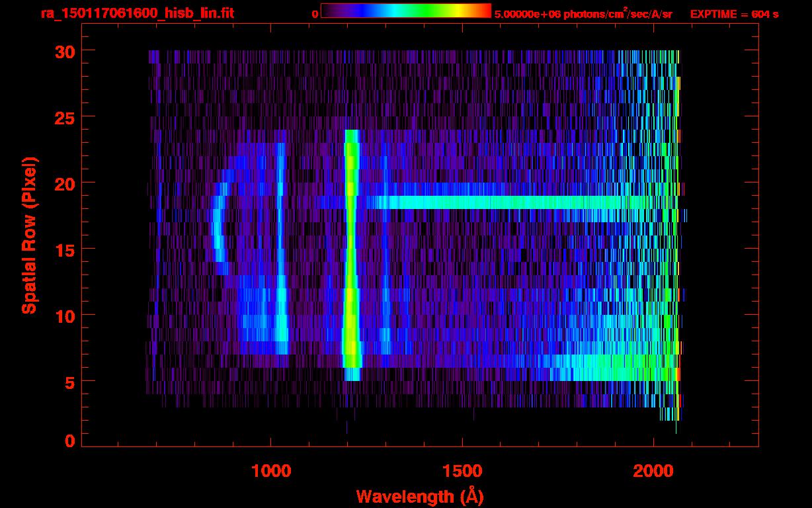The width and height of the screenshot is (812, 508).
Task: Select the red end of the color bar
Action: pyautogui.click(x=485, y=11)
